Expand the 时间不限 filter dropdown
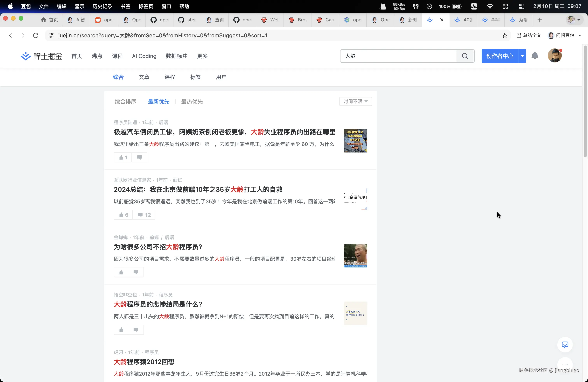 click(x=355, y=102)
